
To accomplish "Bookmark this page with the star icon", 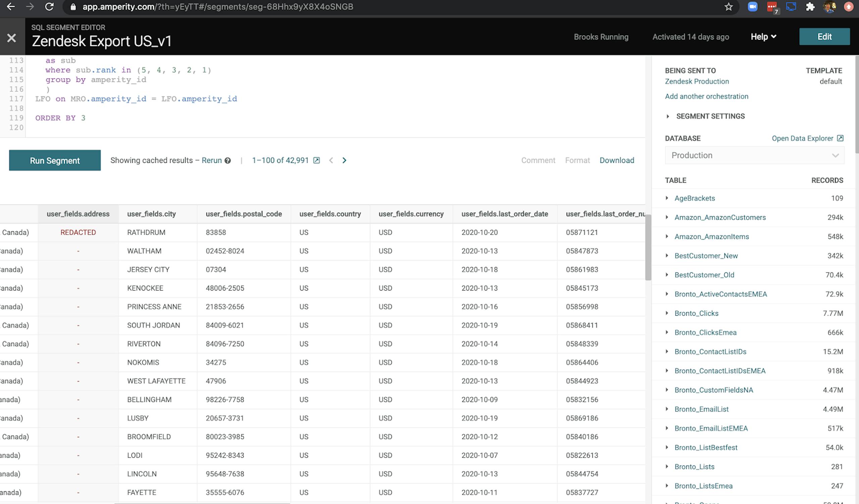I will pos(728,7).
